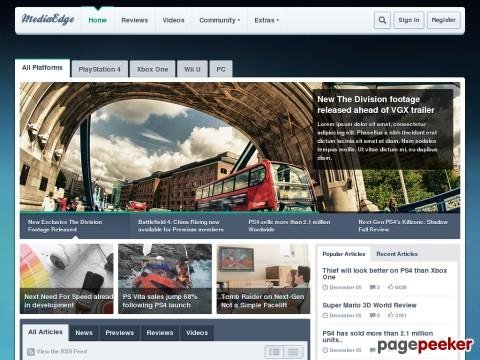Expand the Extras dropdown menu
The width and height of the screenshot is (480, 360).
pos(267,20)
